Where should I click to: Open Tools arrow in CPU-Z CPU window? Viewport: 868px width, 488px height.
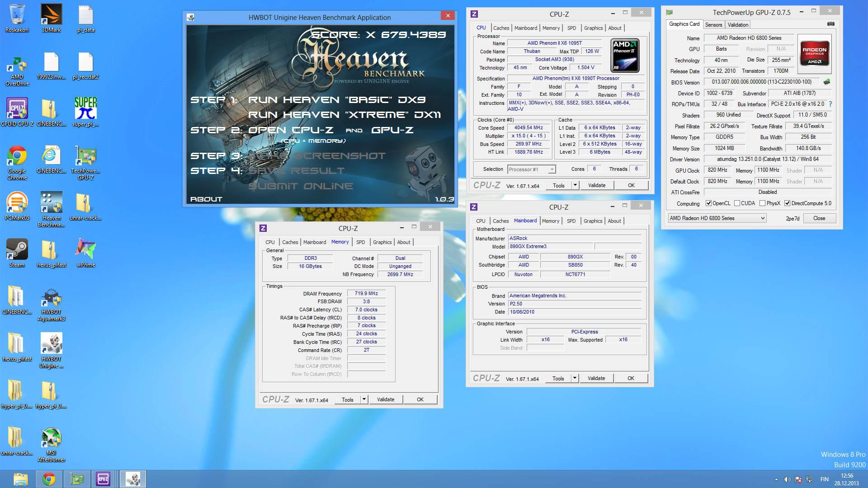[575, 185]
